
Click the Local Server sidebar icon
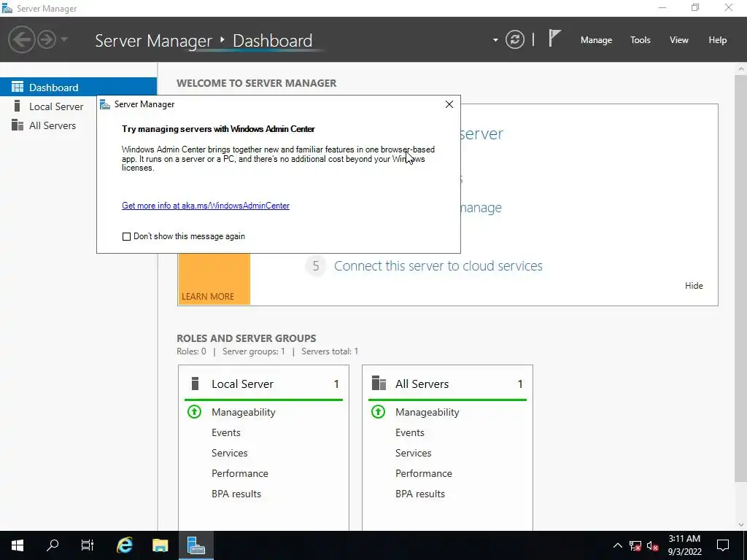(x=18, y=106)
